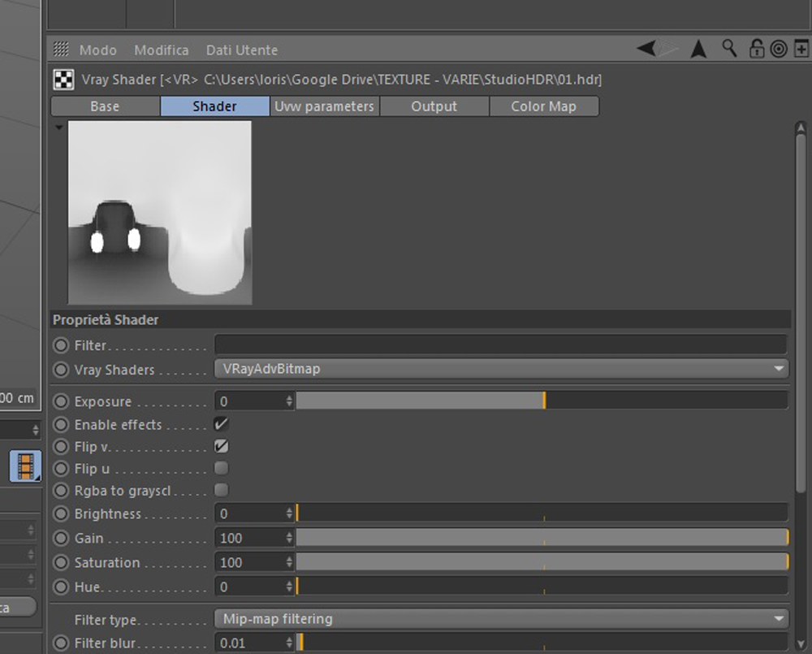
Task: Toggle the lock element icon
Action: click(757, 48)
